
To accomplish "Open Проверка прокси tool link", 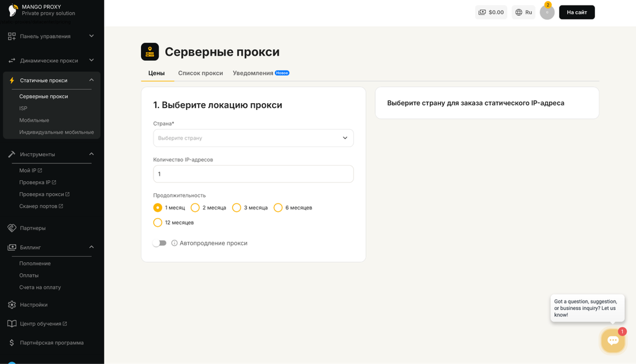I will 42,194.
